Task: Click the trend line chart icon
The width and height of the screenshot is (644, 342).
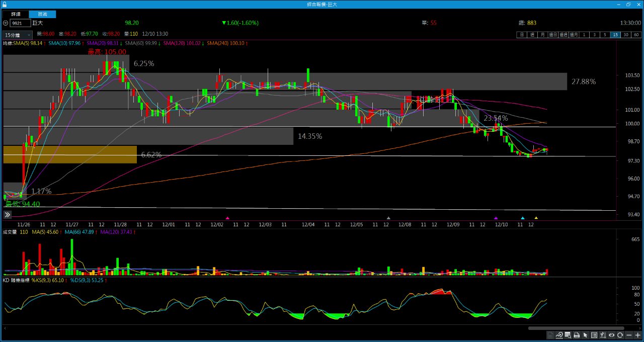Action: click(x=559, y=335)
